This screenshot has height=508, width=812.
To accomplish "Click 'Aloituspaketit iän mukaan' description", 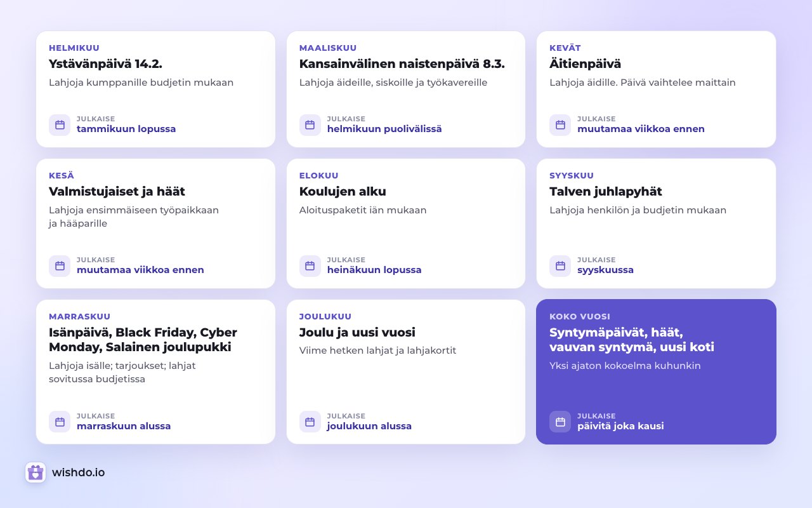I will point(363,210).
